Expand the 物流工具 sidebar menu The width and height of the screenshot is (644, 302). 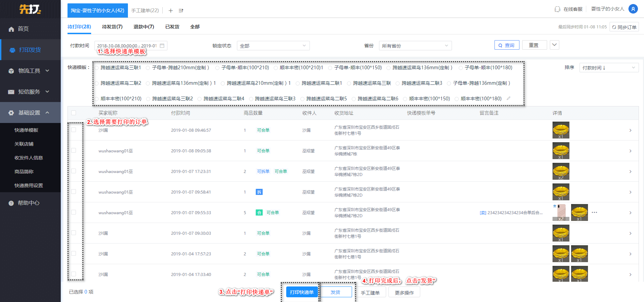click(x=30, y=71)
